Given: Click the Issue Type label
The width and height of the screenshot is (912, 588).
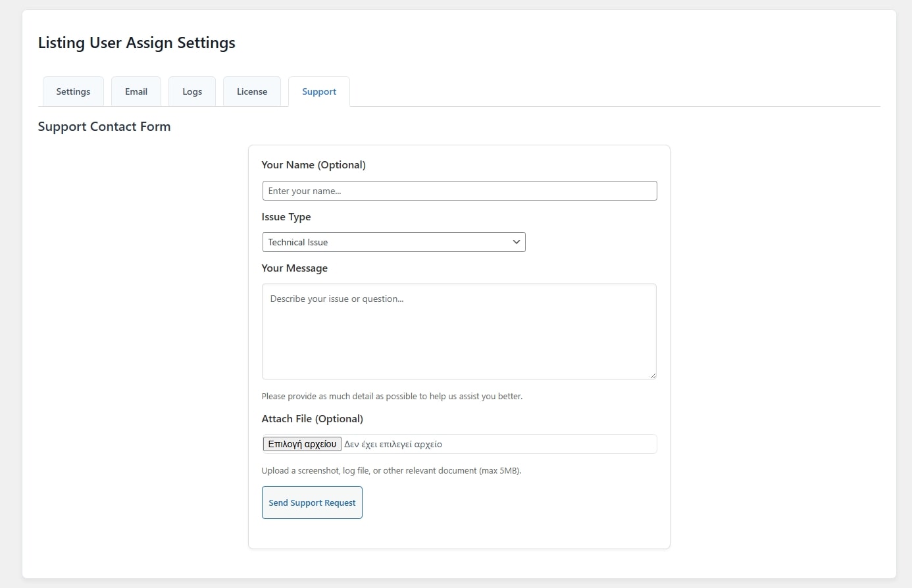Looking at the screenshot, I should pyautogui.click(x=286, y=217).
